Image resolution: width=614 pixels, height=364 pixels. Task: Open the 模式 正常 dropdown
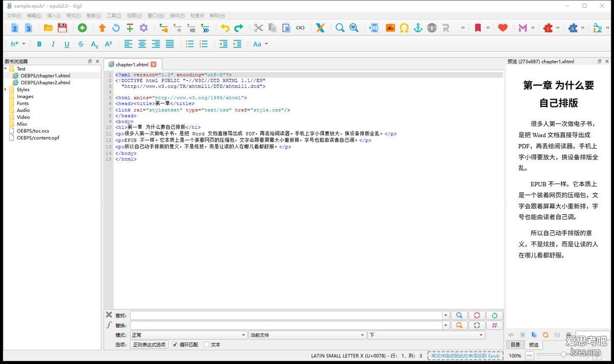click(188, 335)
